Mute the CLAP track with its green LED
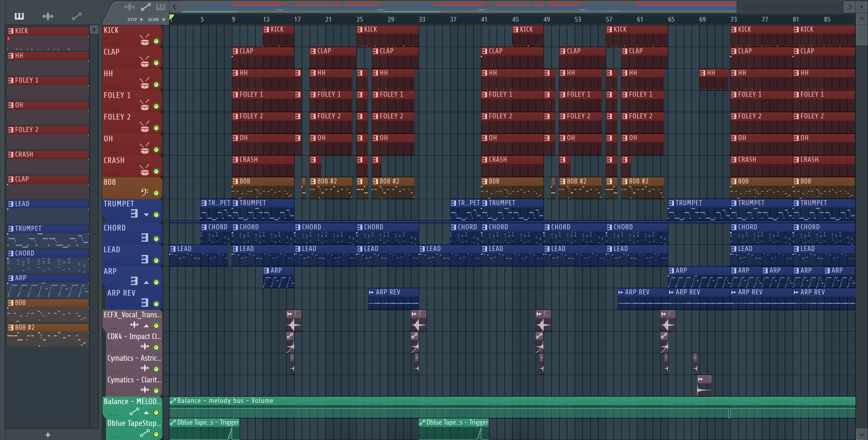The width and height of the screenshot is (868, 440). tap(156, 63)
